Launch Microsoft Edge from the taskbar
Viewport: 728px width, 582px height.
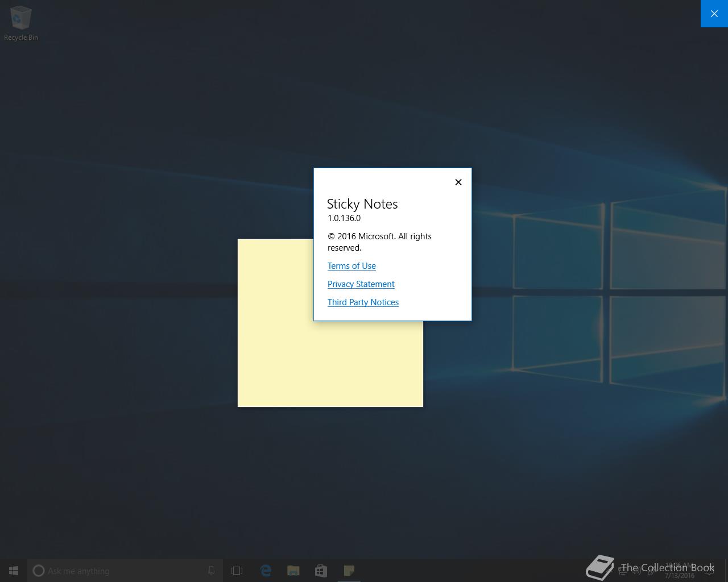[266, 571]
